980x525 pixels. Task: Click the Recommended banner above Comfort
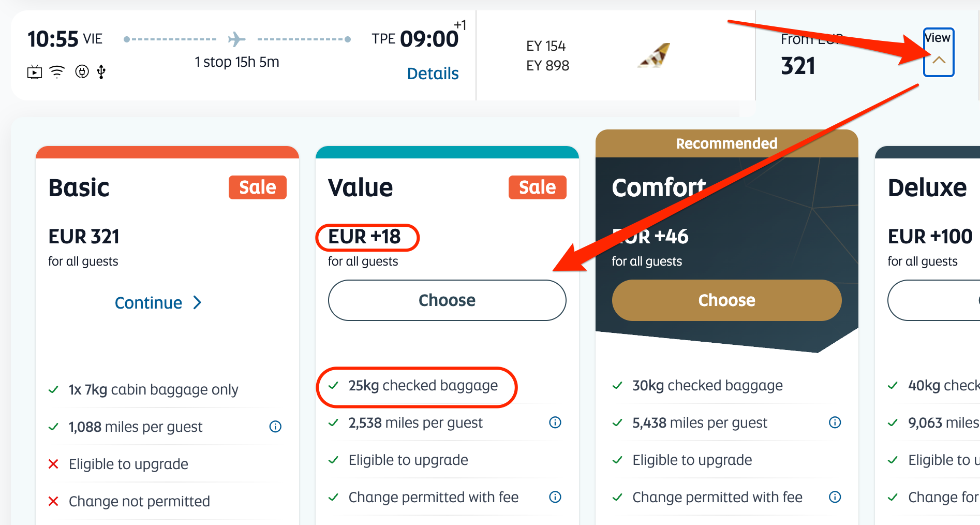726,143
